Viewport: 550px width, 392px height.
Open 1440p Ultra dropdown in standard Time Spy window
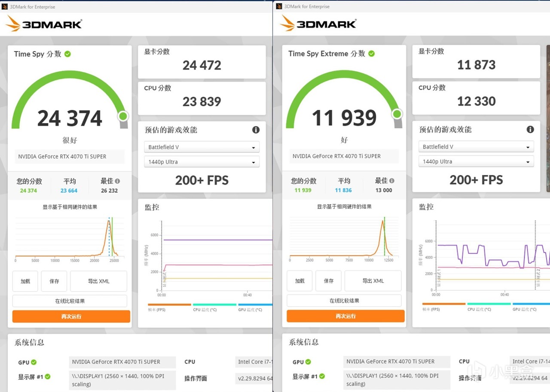tap(202, 162)
